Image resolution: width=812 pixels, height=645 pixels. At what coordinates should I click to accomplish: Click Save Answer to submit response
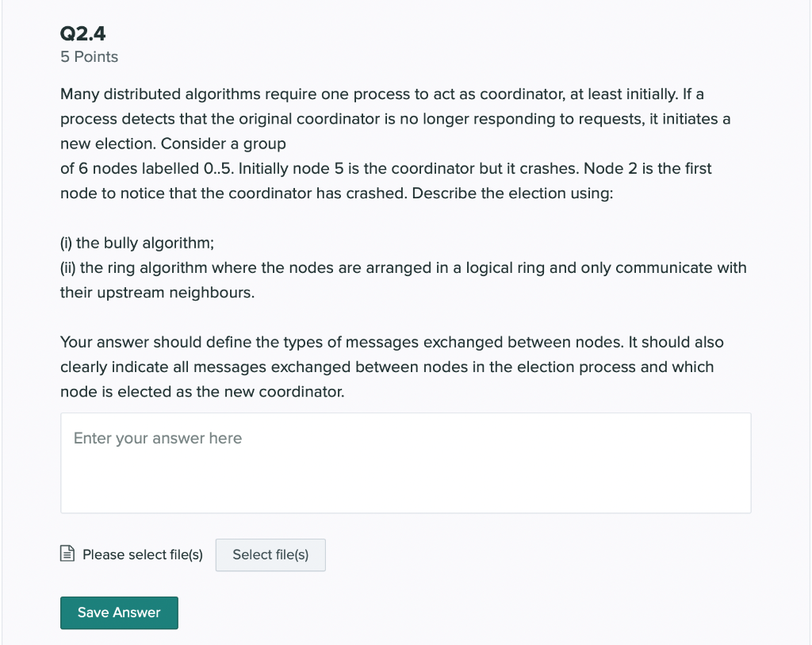pos(118,612)
